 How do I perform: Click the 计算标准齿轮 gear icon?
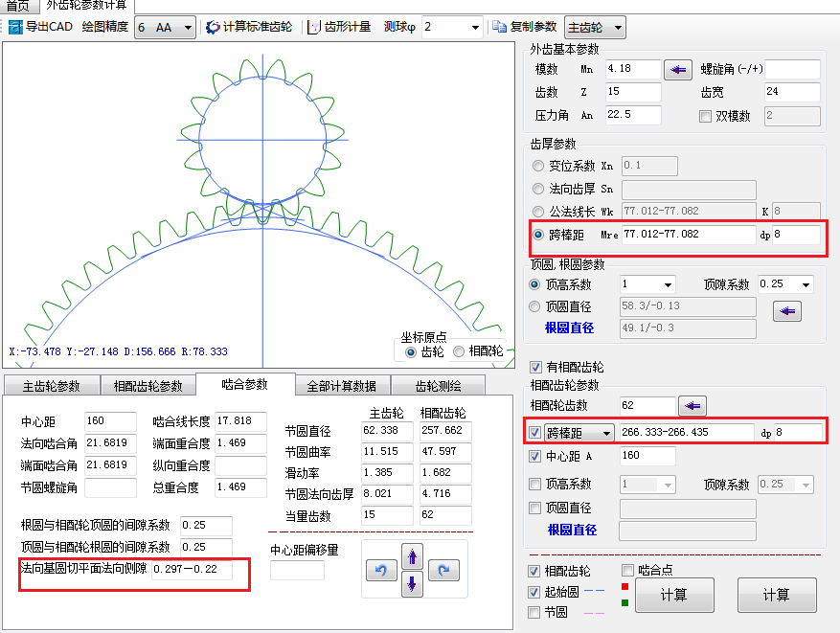pos(213,27)
